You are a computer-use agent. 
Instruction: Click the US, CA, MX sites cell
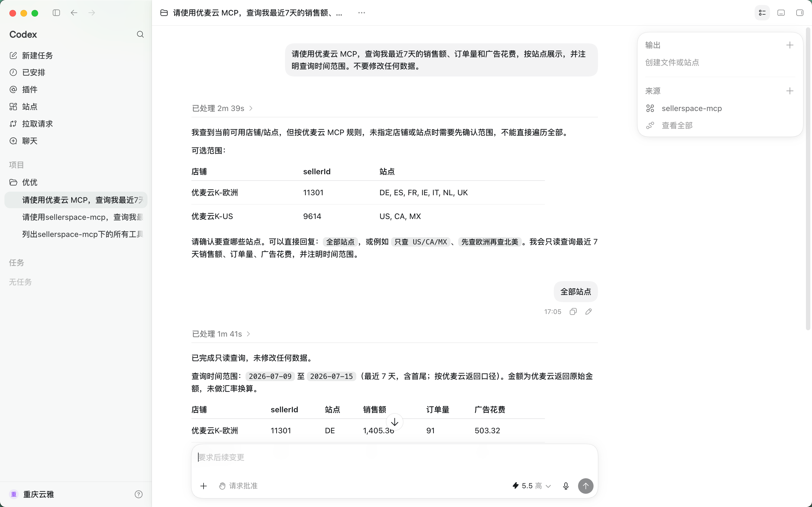(400, 216)
